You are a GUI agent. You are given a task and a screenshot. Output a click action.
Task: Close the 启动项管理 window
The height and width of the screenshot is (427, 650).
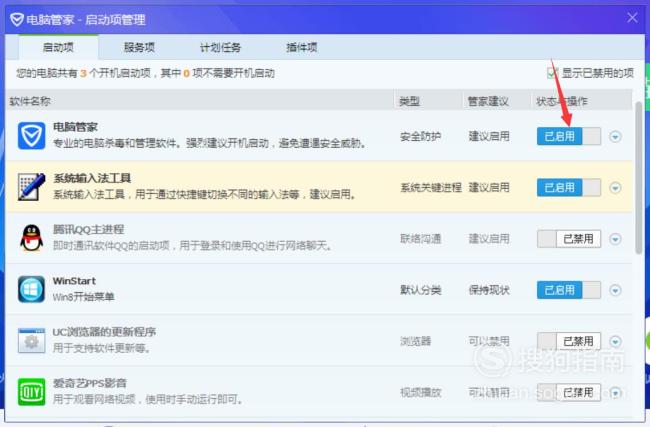click(x=632, y=18)
